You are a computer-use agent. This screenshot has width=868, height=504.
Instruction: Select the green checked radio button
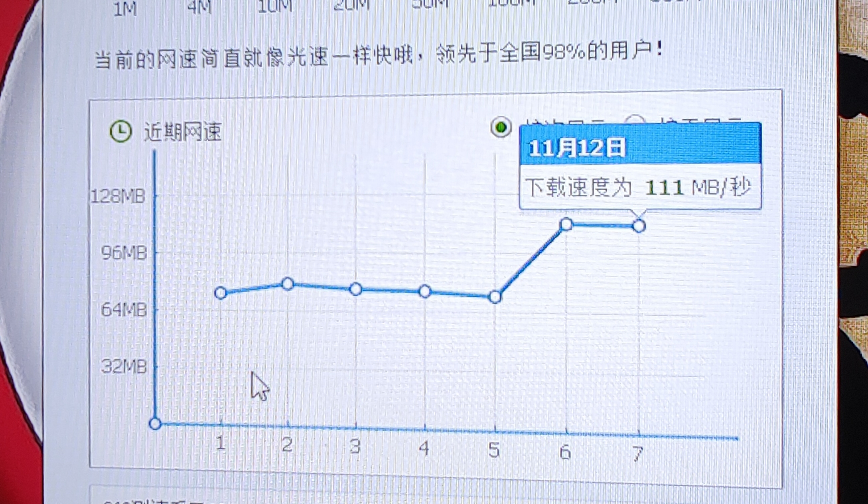tap(501, 128)
